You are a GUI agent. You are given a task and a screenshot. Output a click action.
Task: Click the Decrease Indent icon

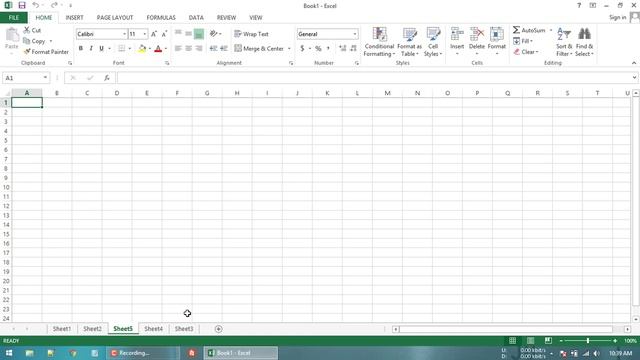[213, 49]
